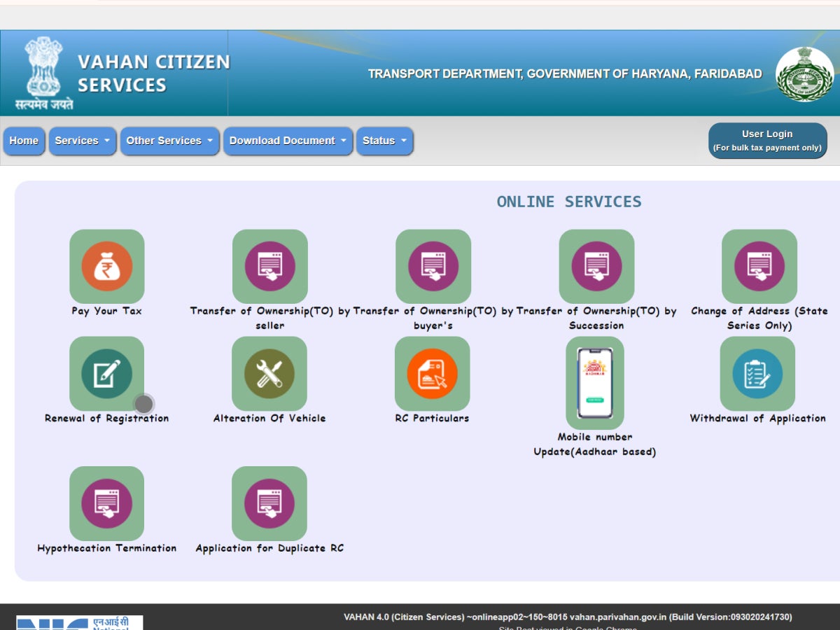Screen dimensions: 840x630
Task: Open the Pay Your Tax service icon
Action: click(106, 267)
